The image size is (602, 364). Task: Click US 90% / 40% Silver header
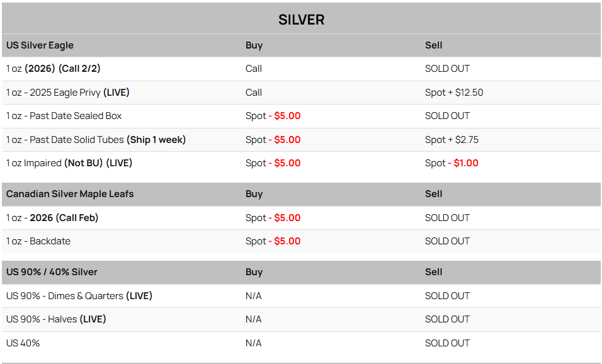52,272
